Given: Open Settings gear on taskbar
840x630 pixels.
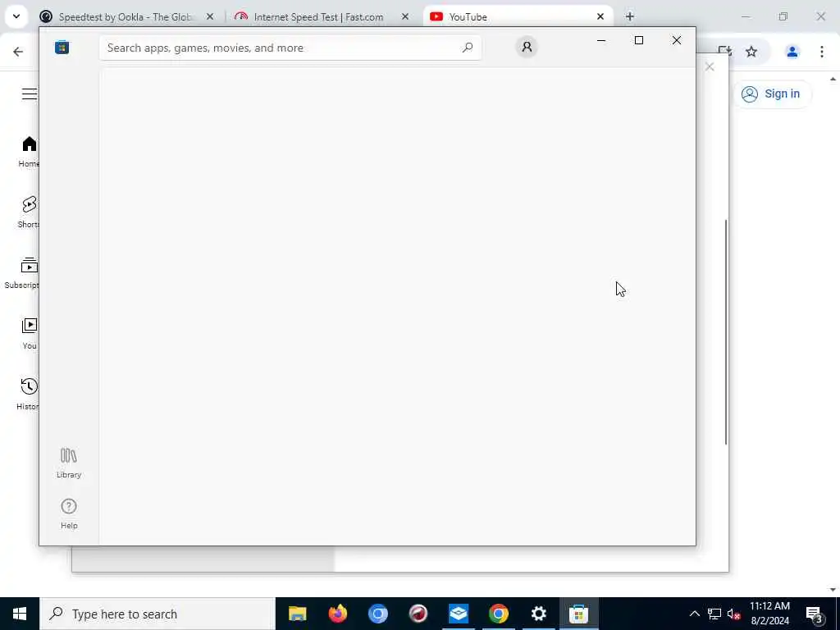Looking at the screenshot, I should (538, 614).
